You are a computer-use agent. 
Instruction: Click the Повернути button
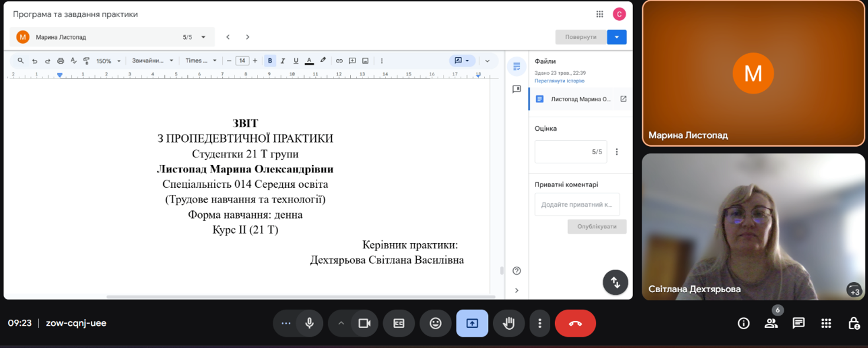click(580, 37)
